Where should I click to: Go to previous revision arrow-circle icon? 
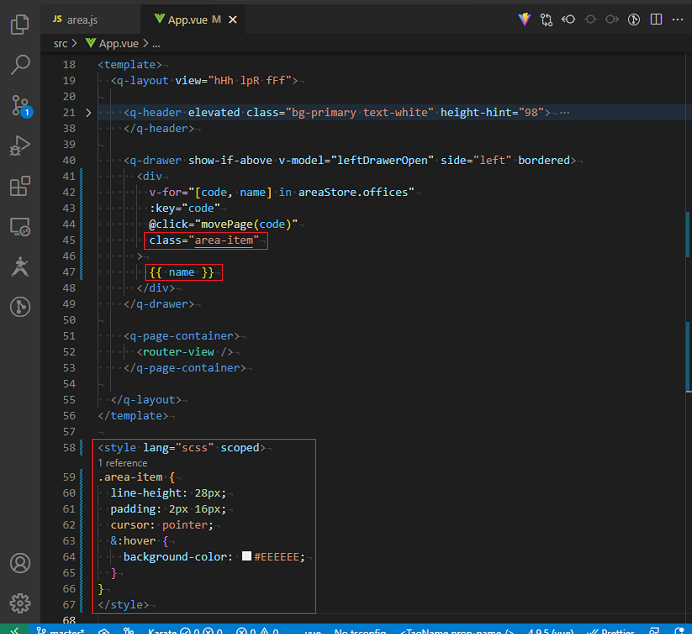click(568, 19)
